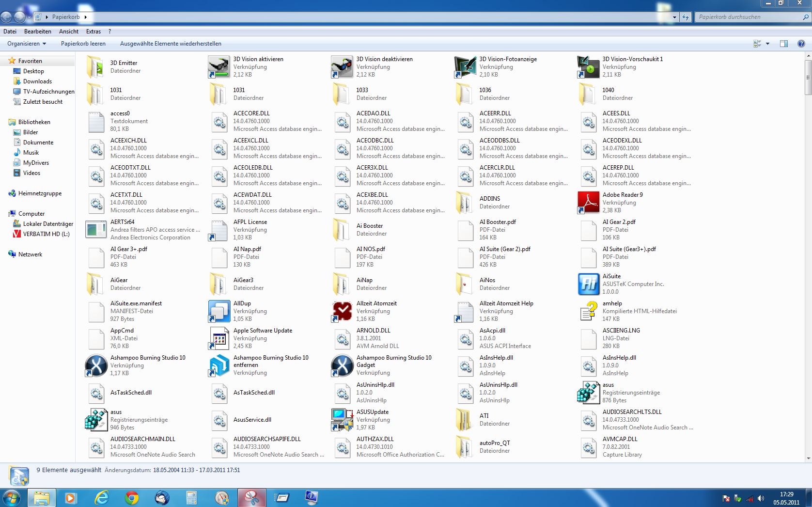Toggle the preview pane button
812x507 pixels.
[x=783, y=44]
